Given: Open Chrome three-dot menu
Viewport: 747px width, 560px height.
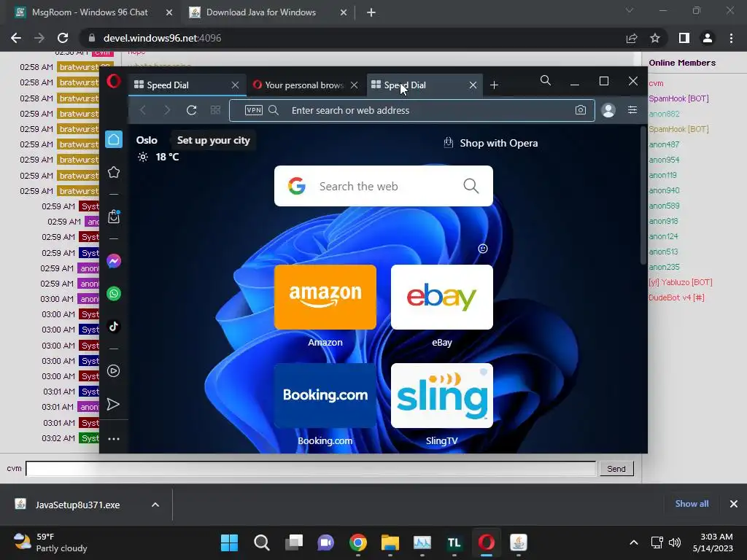Looking at the screenshot, I should [731, 38].
